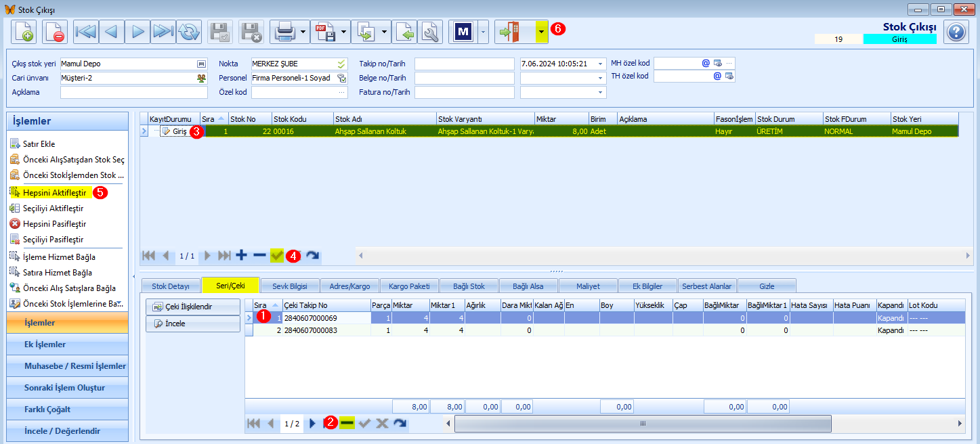Open the PDF export dropdown arrow

tap(343, 32)
